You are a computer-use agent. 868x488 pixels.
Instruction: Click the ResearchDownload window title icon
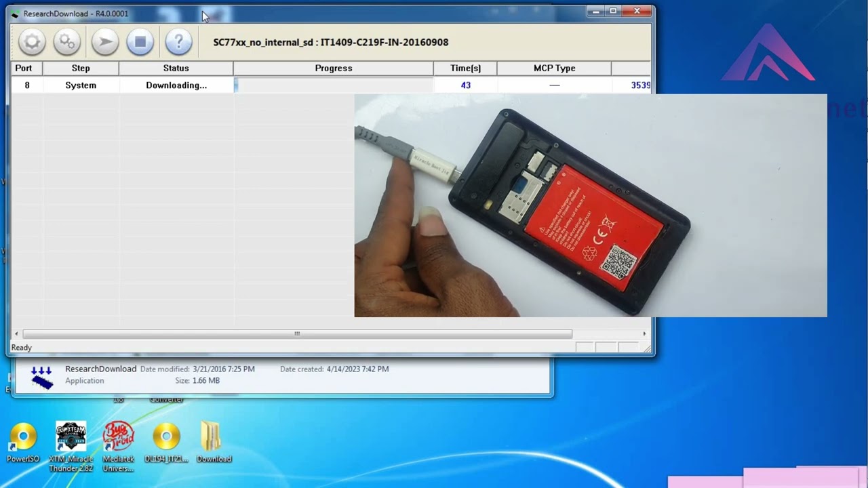[x=16, y=14]
